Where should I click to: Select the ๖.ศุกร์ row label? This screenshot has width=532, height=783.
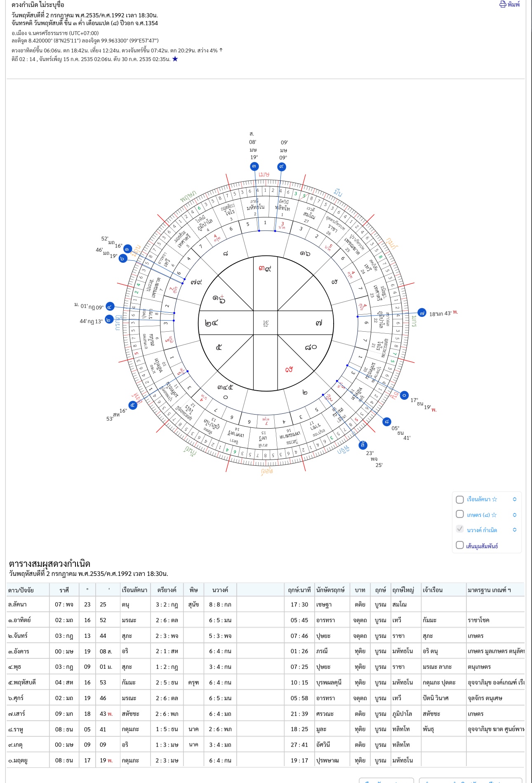tap(16, 698)
